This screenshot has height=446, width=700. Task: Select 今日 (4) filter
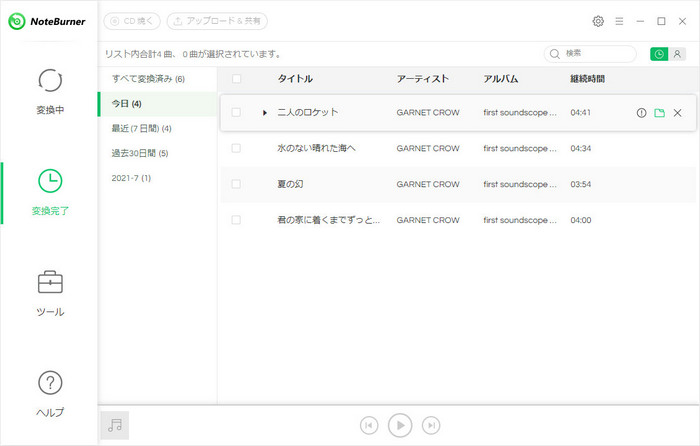(x=157, y=104)
